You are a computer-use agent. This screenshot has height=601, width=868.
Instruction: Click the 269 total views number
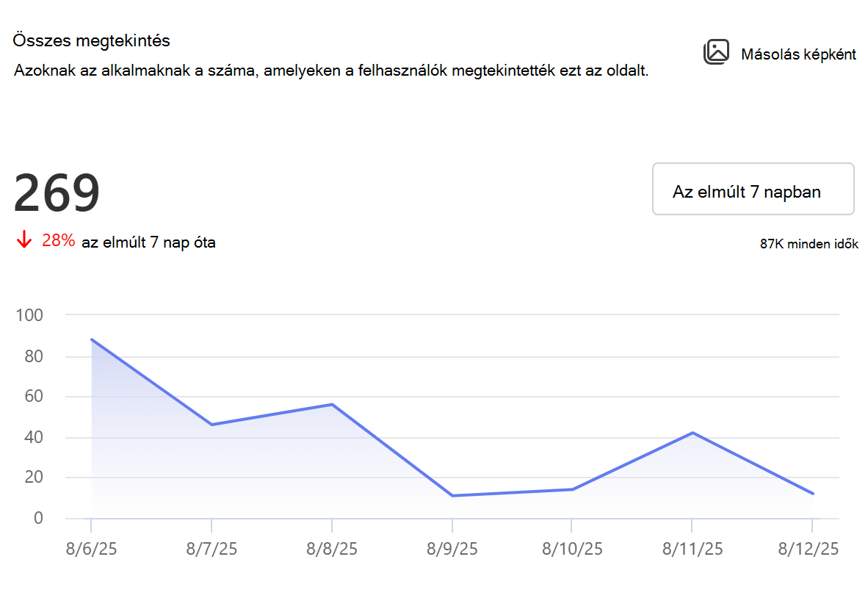57,192
